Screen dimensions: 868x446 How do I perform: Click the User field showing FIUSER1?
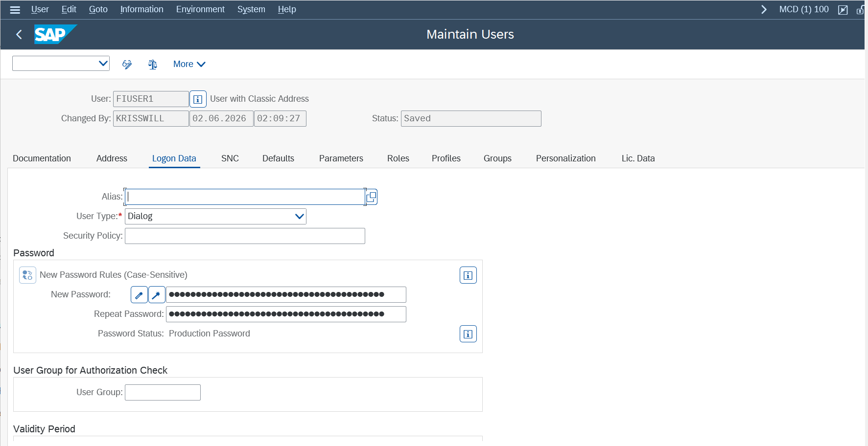coord(151,99)
